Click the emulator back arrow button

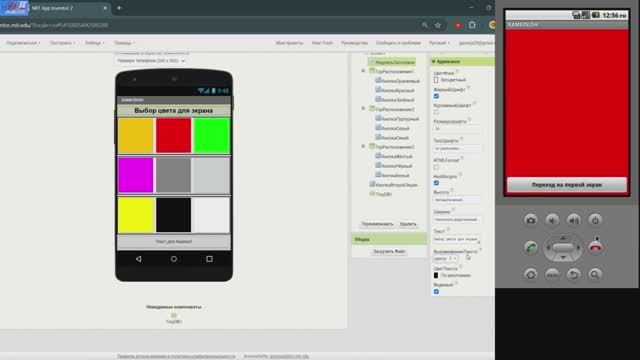click(x=574, y=274)
